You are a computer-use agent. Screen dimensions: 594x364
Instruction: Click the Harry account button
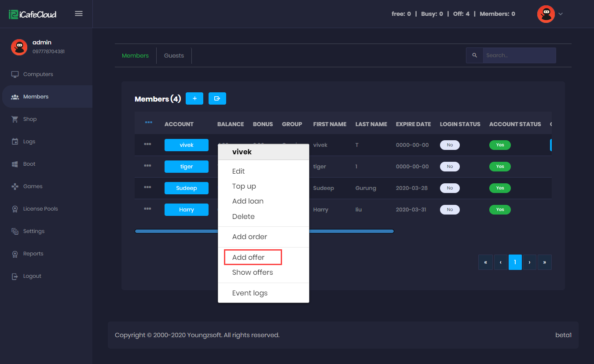[186, 210]
